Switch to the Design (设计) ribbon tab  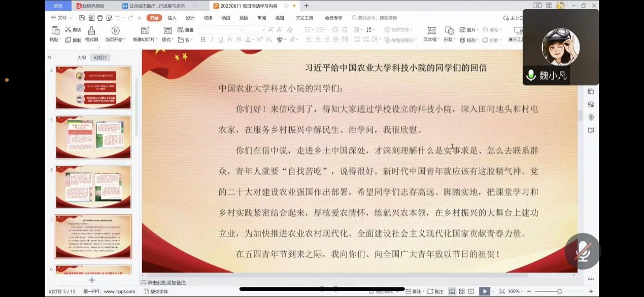tap(190, 18)
